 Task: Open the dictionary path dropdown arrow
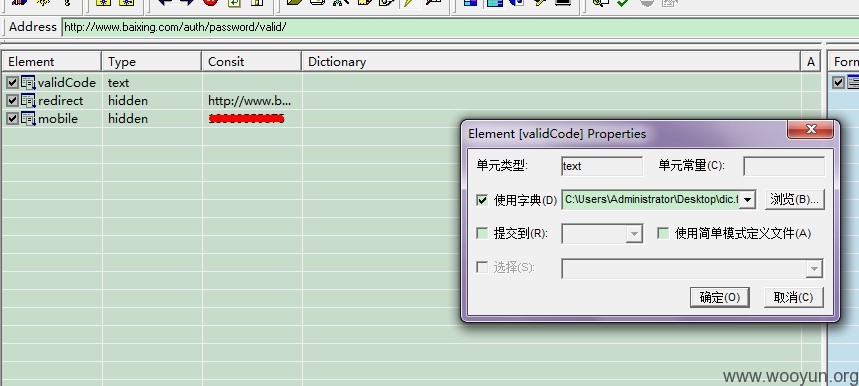[x=748, y=200]
